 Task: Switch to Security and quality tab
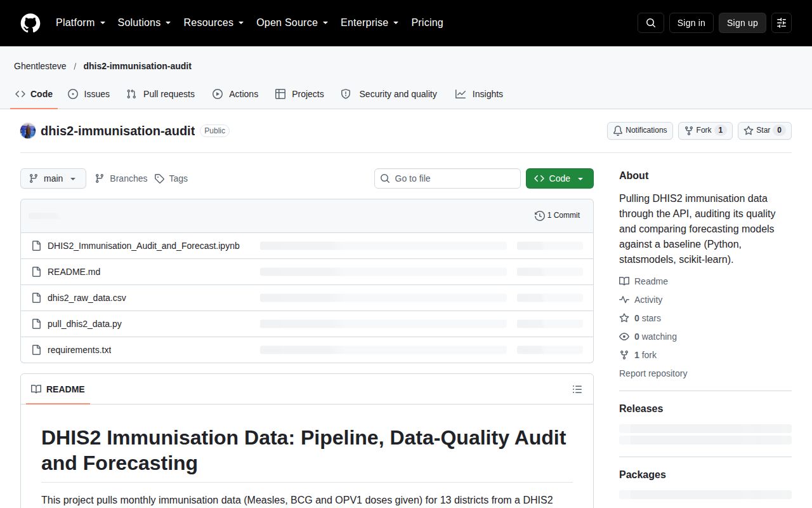(389, 94)
